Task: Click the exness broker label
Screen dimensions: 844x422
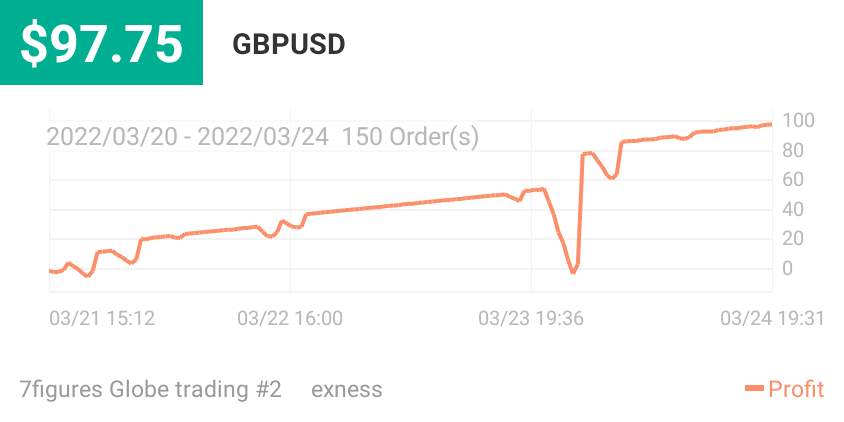Action: (x=347, y=389)
